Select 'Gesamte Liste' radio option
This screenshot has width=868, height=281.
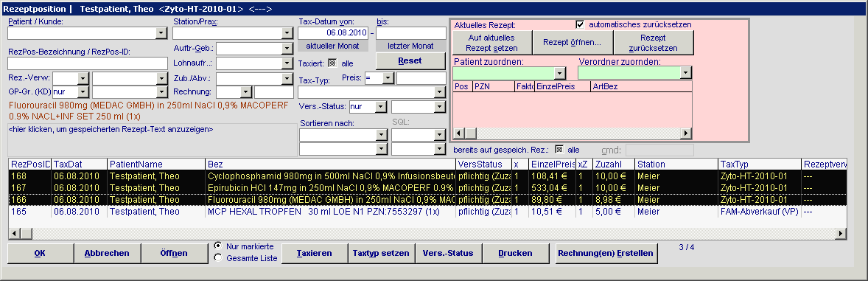pos(218,257)
